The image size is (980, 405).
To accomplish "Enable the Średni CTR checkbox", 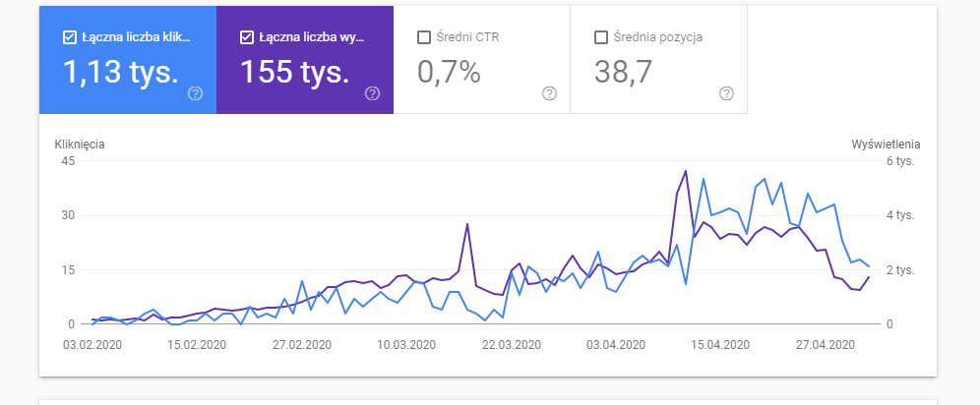I will 424,37.
